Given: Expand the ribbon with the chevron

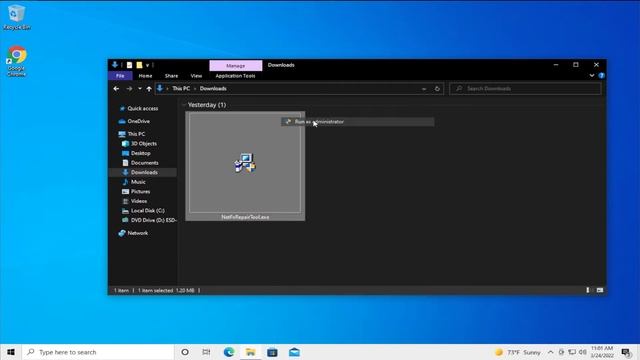Looking at the screenshot, I should click(x=592, y=76).
